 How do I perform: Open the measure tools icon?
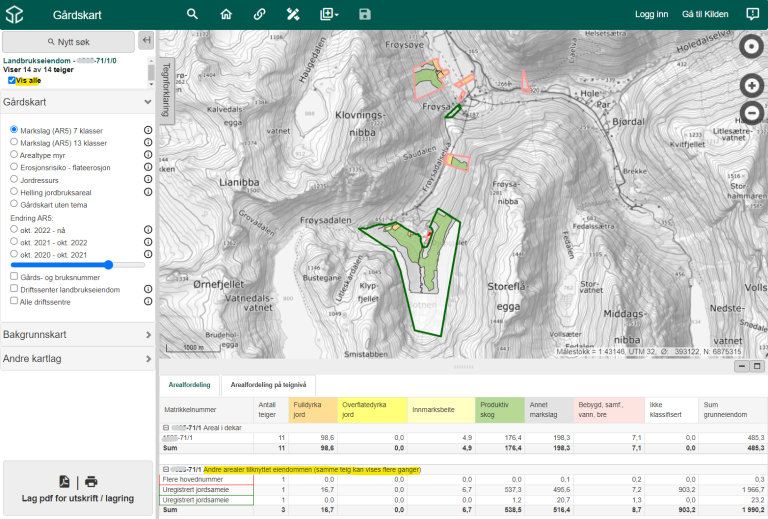(293, 14)
